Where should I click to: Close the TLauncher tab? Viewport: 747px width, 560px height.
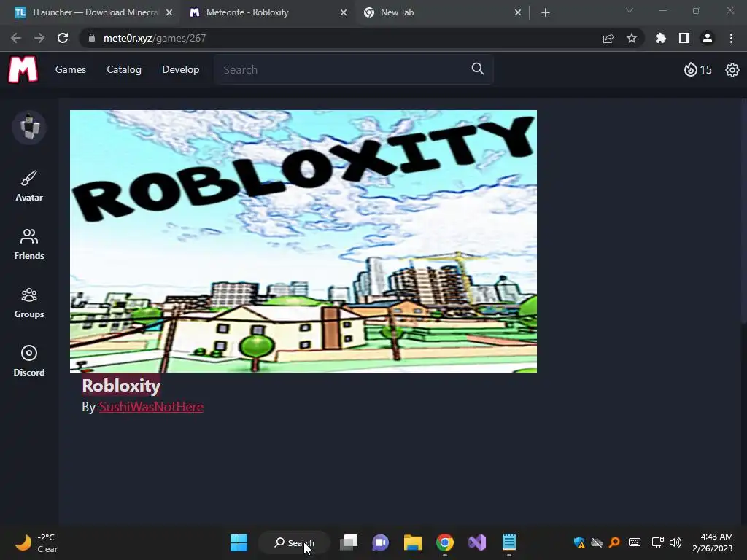(169, 12)
